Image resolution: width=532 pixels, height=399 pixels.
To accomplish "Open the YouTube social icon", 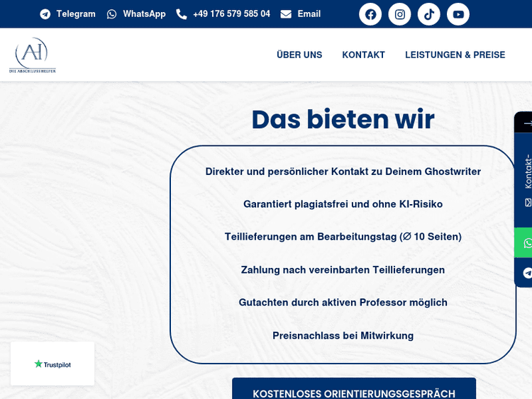I will click(458, 14).
